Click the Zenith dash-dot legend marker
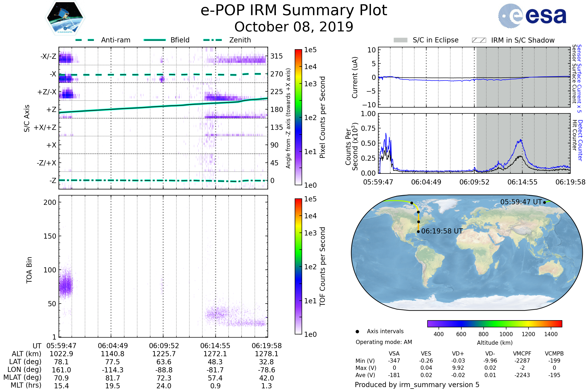Image resolution: width=588 pixels, height=392 pixels. 213,40
